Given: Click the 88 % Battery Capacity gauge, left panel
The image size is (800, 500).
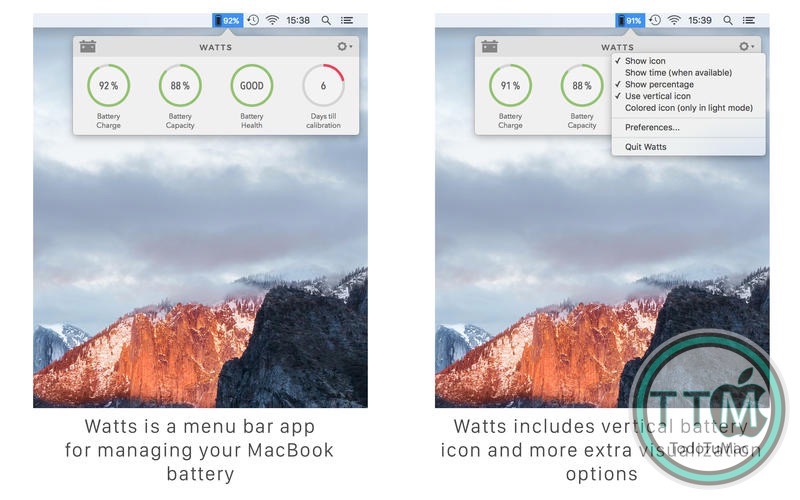Looking at the screenshot, I should click(180, 85).
